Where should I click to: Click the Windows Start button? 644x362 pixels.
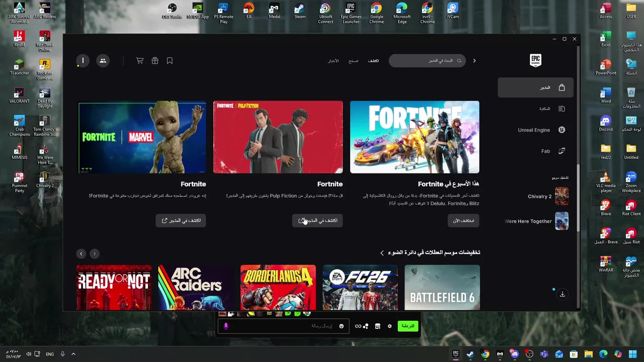[x=633, y=354]
